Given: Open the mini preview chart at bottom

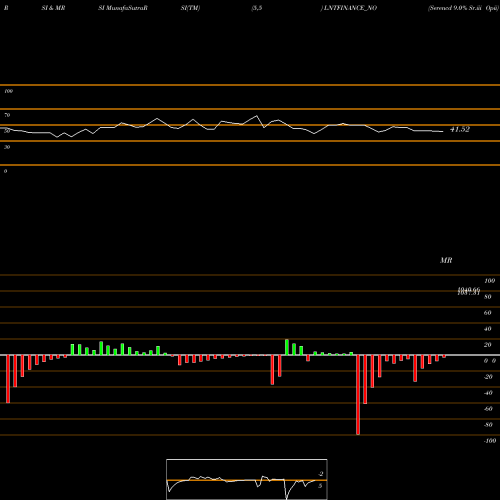Looking at the screenshot, I should pos(247,479).
